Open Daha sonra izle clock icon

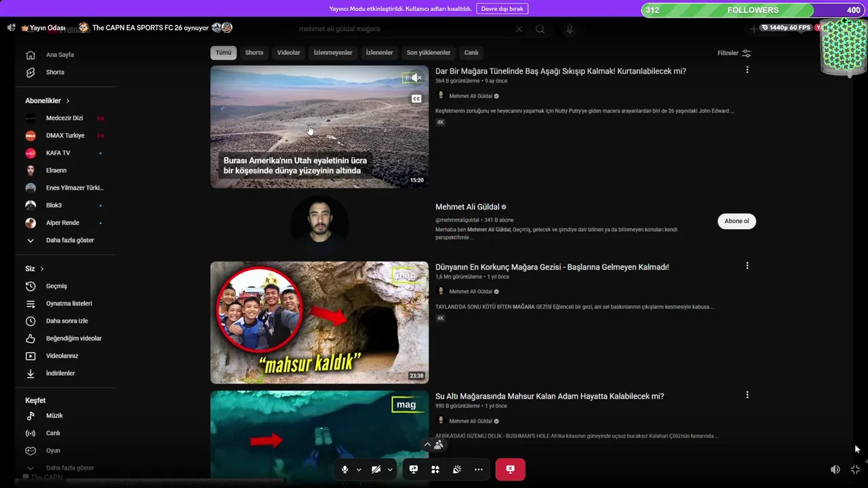[x=31, y=321]
